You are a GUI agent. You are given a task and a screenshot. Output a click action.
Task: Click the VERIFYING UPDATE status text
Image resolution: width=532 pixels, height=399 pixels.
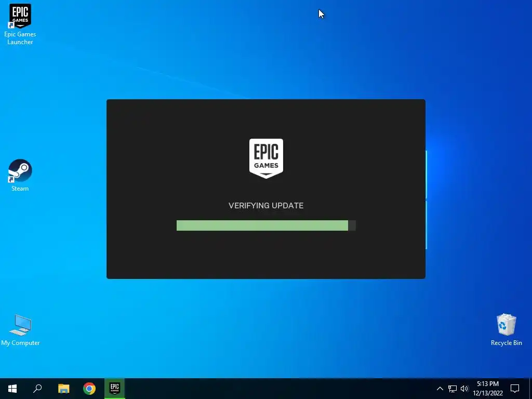(x=266, y=206)
